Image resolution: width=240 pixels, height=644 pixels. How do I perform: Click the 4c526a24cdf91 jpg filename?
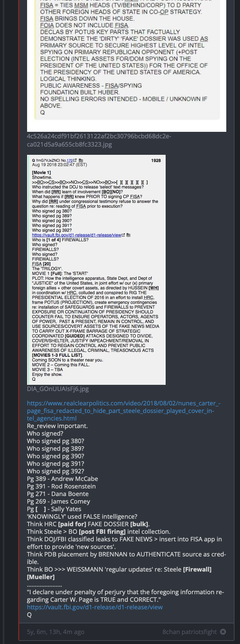tap(99, 140)
